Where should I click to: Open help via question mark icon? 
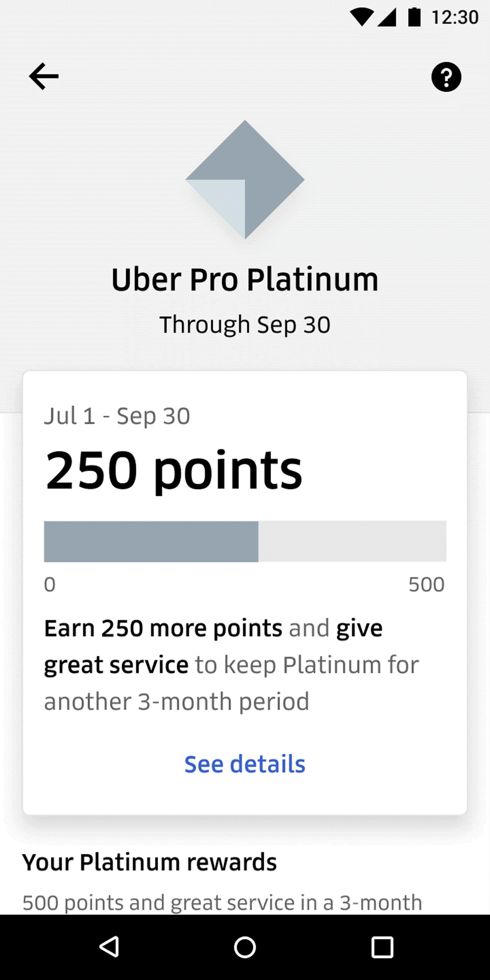pyautogui.click(x=446, y=77)
